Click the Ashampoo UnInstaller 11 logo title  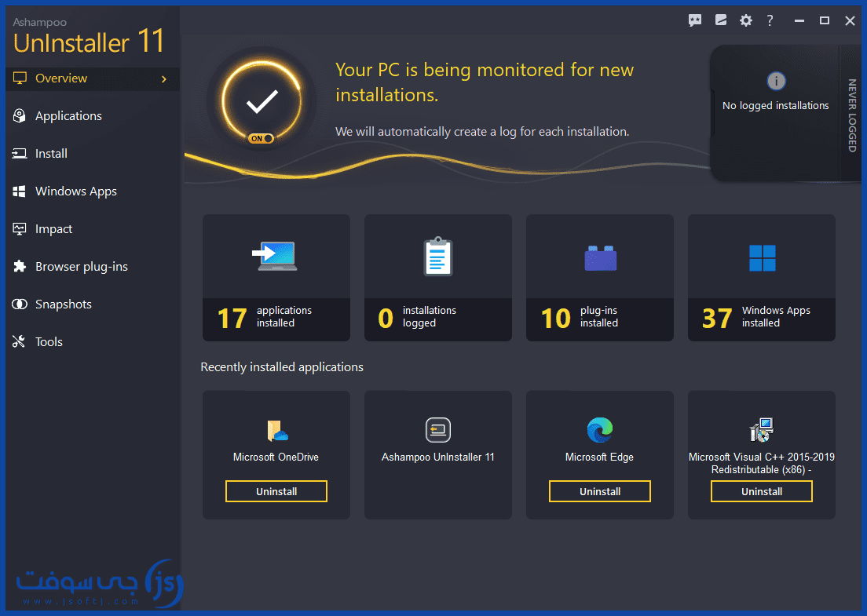pos(89,36)
